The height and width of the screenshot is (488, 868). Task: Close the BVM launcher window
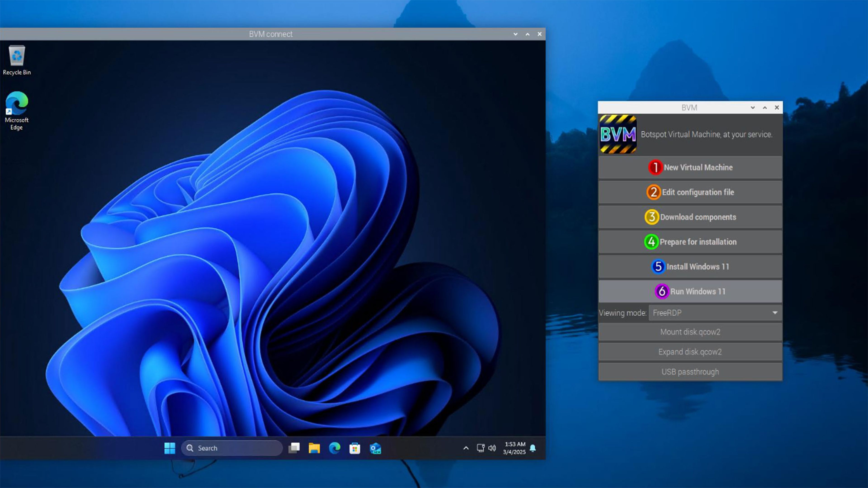(777, 108)
